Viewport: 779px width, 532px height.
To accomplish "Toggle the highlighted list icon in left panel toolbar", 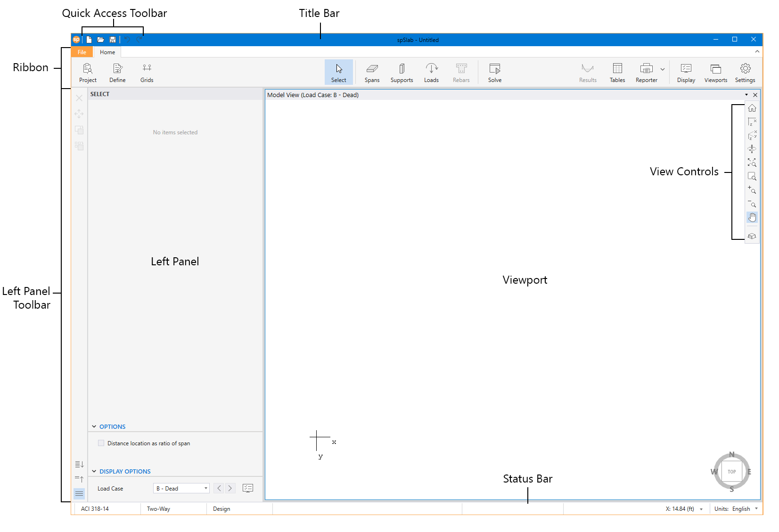I will [79, 494].
